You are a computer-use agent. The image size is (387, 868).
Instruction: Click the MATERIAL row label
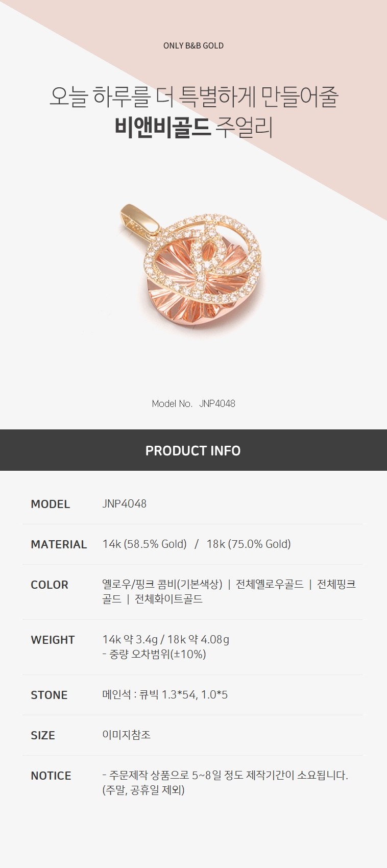tap(59, 544)
